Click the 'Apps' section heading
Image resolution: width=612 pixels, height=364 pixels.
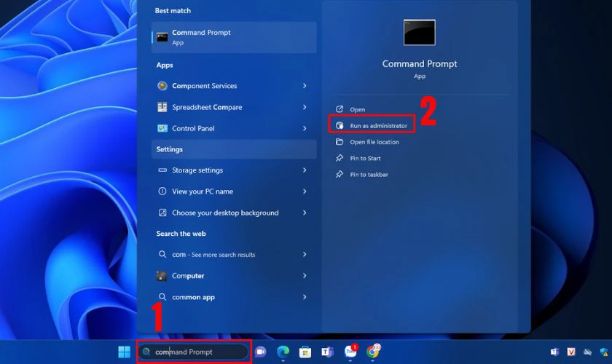point(165,65)
